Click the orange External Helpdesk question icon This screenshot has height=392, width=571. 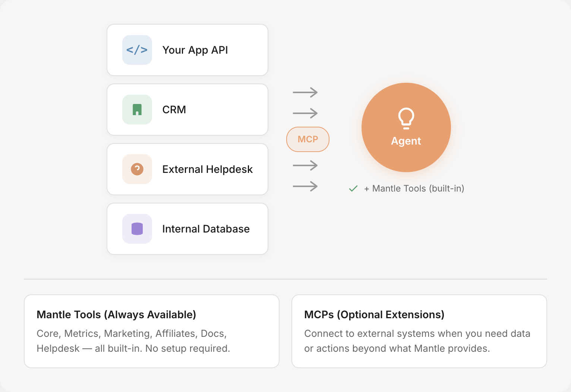click(x=137, y=169)
